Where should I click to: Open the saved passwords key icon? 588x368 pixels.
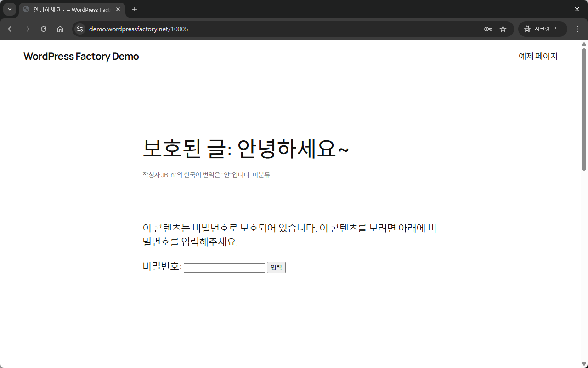pyautogui.click(x=488, y=29)
